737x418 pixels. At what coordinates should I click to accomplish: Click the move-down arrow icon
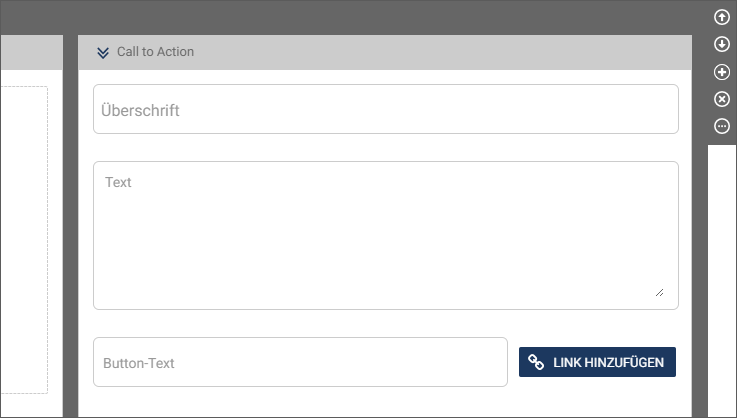(721, 44)
